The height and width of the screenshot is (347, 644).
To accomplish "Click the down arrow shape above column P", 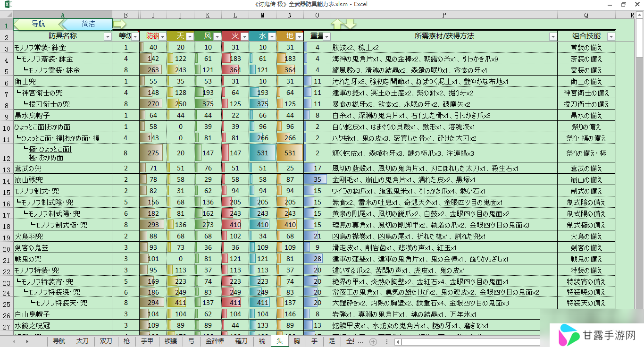I will coord(351,24).
